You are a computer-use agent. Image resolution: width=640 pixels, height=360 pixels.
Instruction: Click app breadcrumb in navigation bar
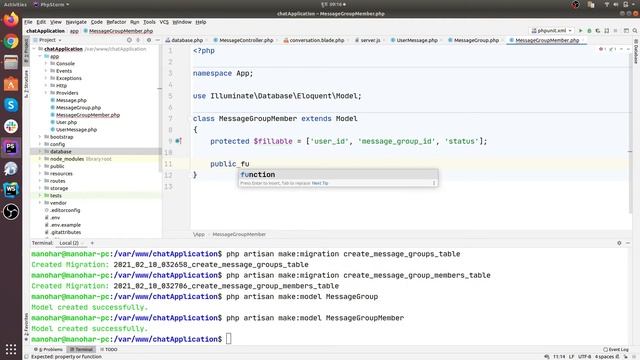point(74,31)
